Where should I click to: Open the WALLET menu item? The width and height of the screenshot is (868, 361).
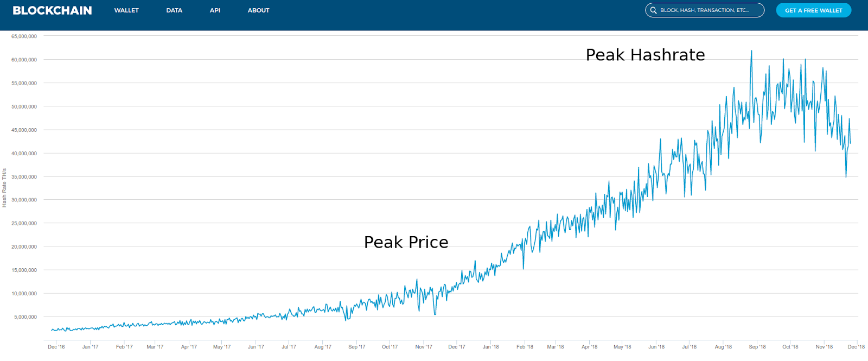pyautogui.click(x=126, y=10)
